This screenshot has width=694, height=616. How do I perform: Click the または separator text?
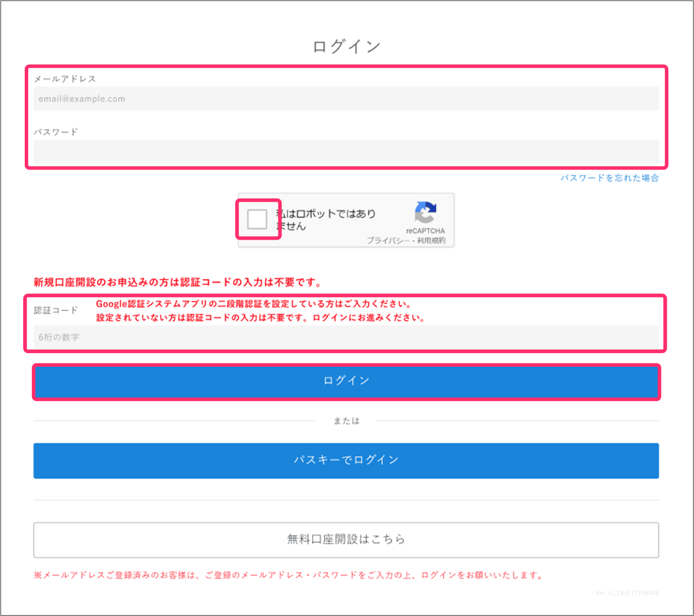[x=346, y=421]
